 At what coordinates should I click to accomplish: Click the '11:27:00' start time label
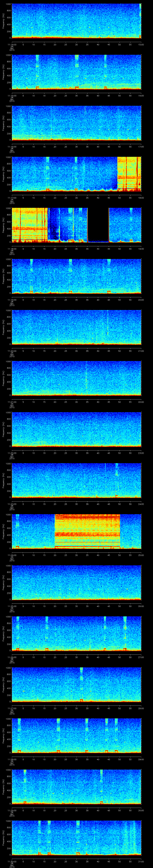[12, 708]
